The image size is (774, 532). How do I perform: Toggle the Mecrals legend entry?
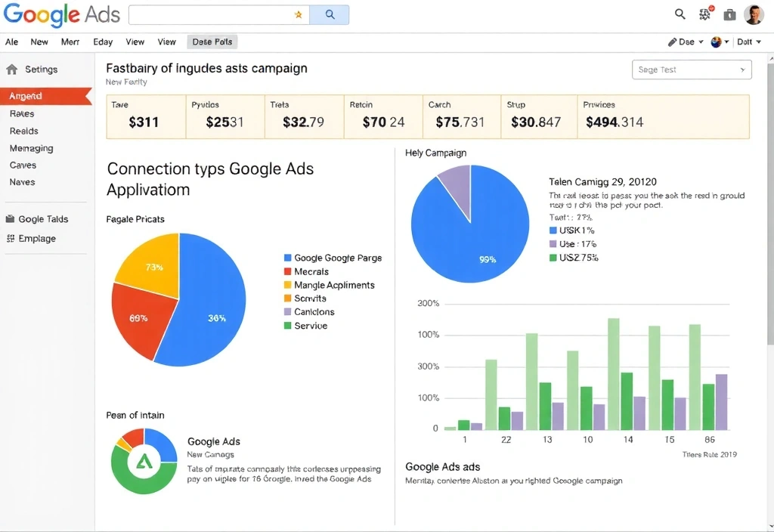[x=307, y=271]
